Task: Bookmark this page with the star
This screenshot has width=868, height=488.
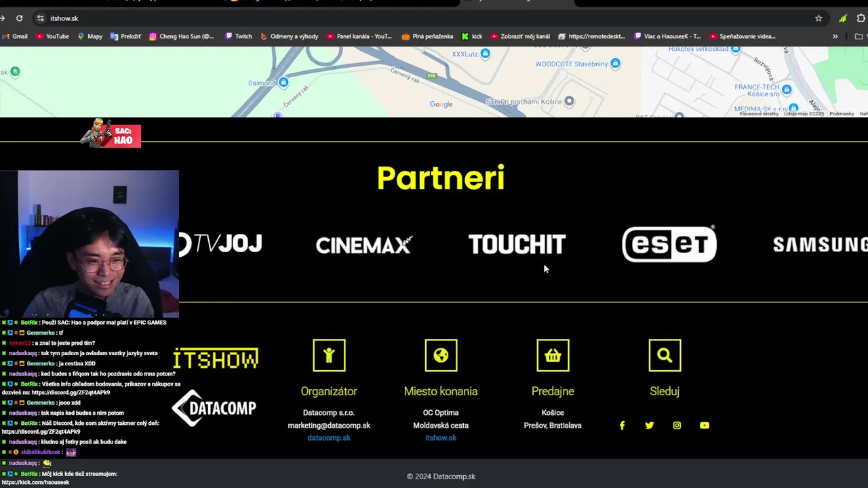Action: [818, 18]
